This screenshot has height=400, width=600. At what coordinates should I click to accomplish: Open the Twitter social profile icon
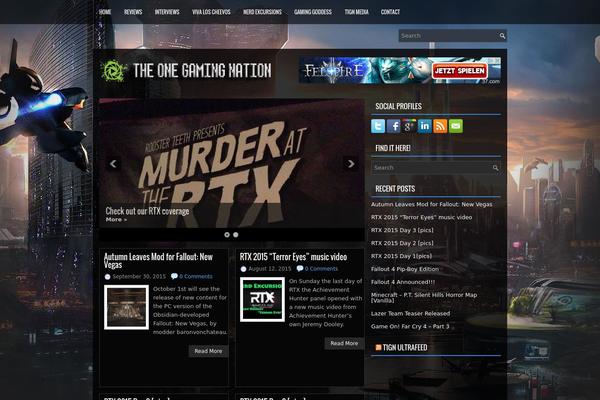click(x=378, y=126)
